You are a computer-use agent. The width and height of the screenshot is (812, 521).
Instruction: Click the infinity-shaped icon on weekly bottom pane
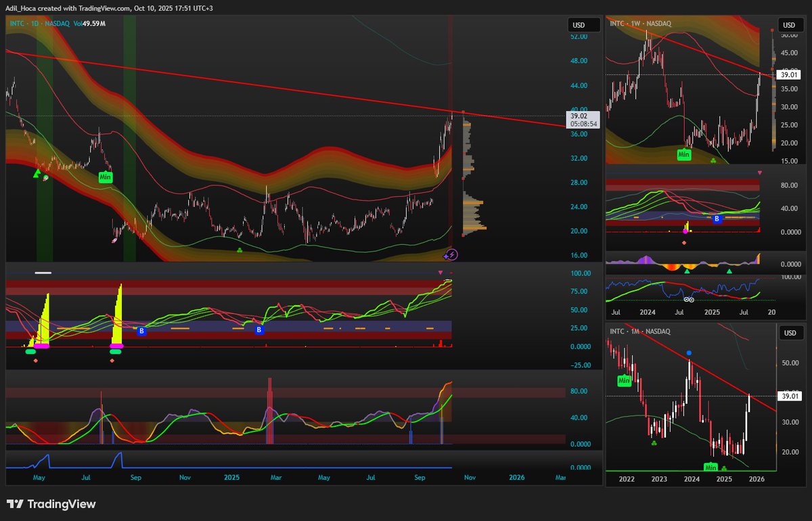click(689, 300)
